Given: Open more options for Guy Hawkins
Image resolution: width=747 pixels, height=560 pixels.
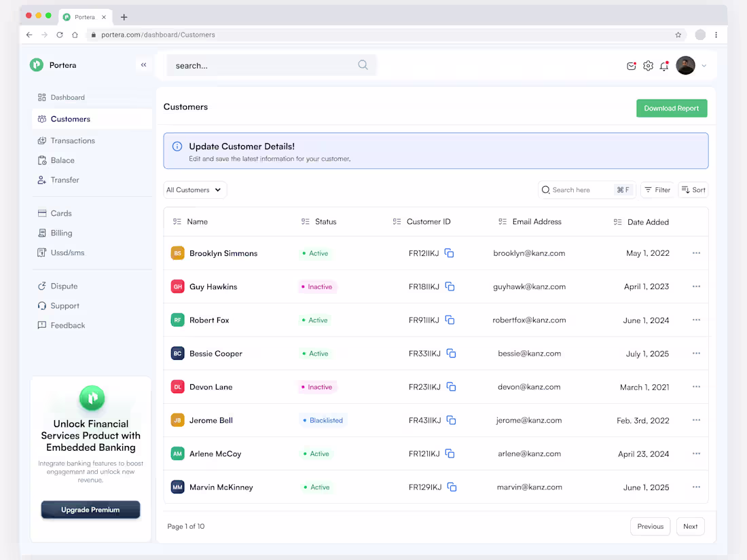Looking at the screenshot, I should click(696, 286).
